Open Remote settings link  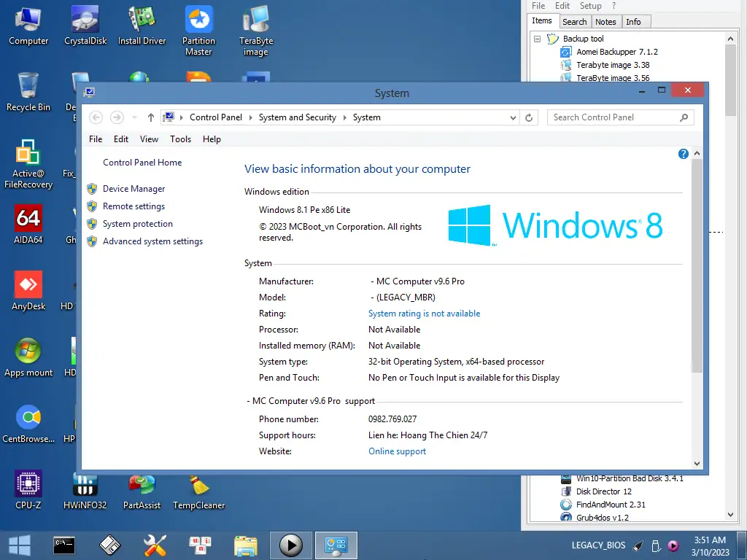click(134, 206)
